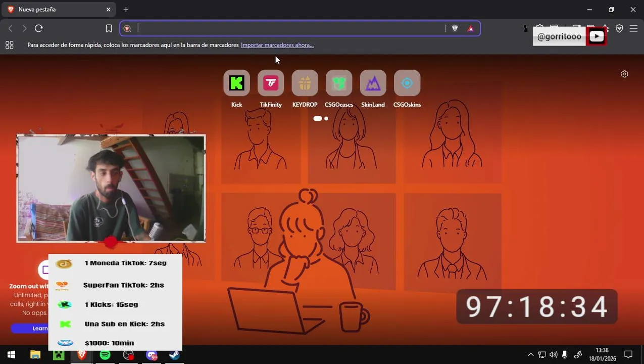This screenshot has height=364, width=644.
Task: Click the partially visible Learn button
Action: pyautogui.click(x=30, y=328)
